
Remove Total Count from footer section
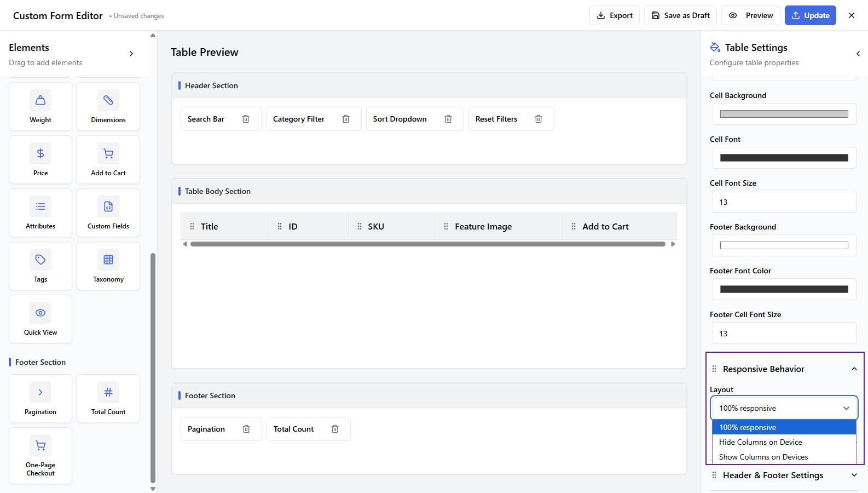[x=335, y=429]
